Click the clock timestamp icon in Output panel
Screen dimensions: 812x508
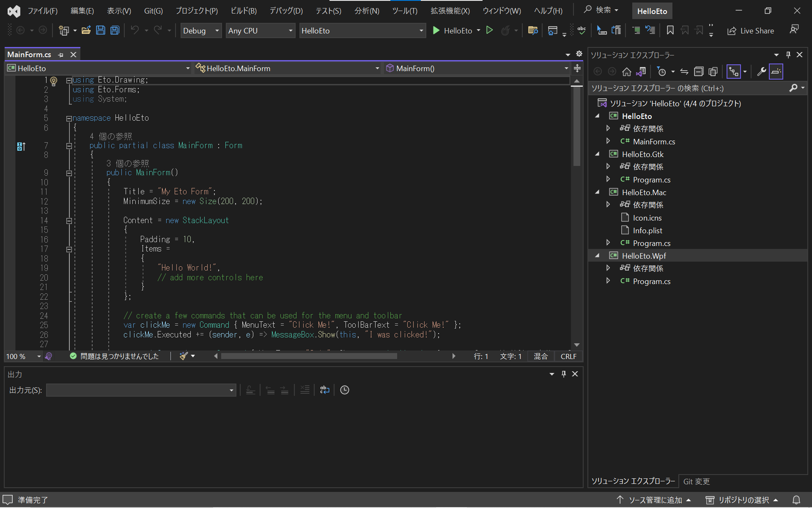pyautogui.click(x=345, y=390)
